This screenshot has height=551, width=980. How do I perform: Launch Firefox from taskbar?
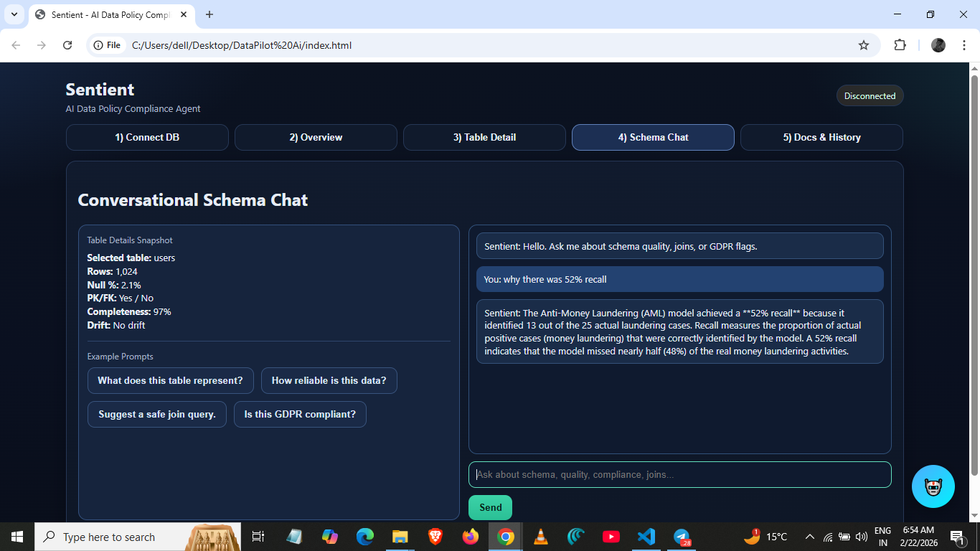tap(471, 537)
